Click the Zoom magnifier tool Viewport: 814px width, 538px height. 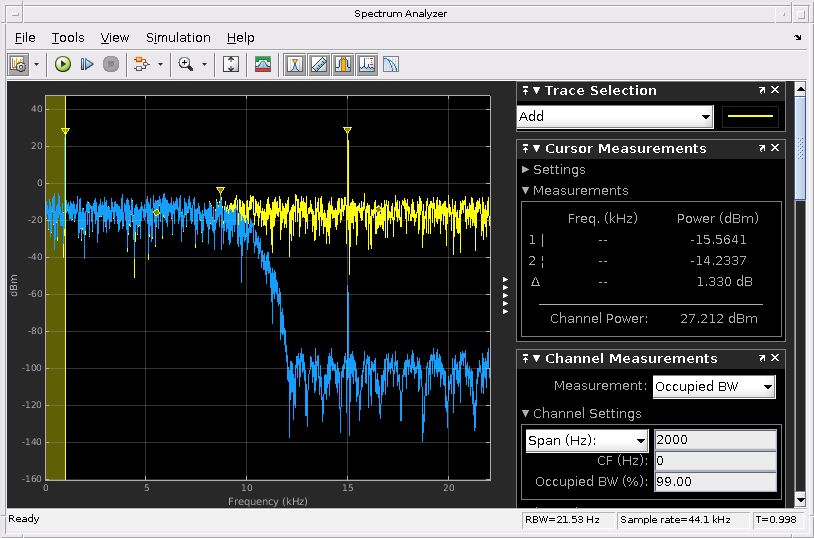pos(185,64)
